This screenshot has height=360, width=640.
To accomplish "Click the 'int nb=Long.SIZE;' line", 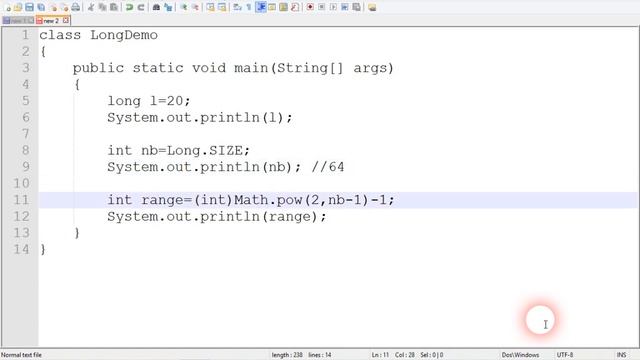I will pos(178,150).
